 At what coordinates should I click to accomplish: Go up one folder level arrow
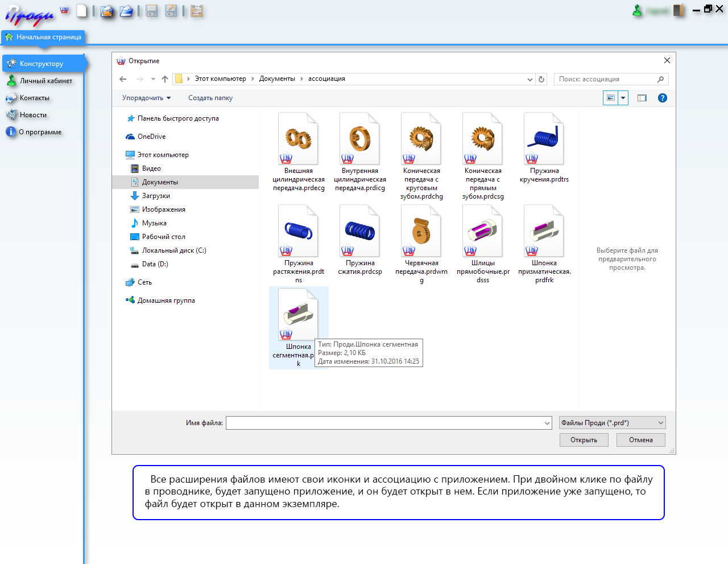165,79
